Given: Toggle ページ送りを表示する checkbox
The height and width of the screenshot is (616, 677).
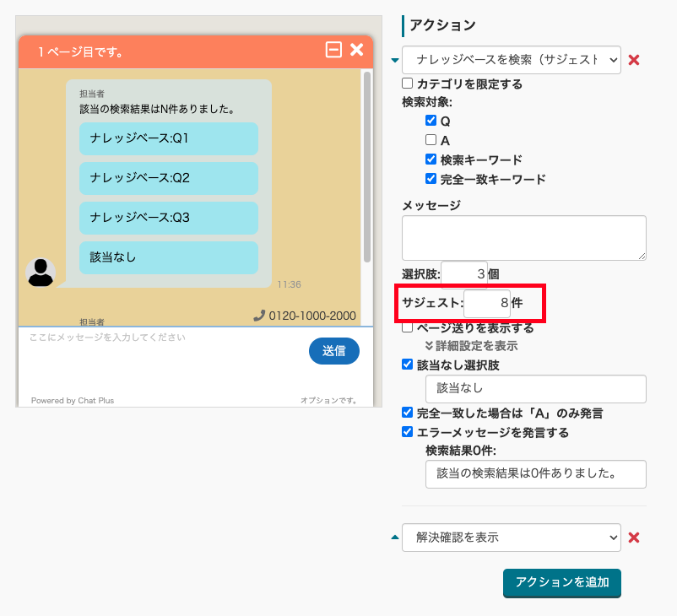Looking at the screenshot, I should (x=408, y=327).
